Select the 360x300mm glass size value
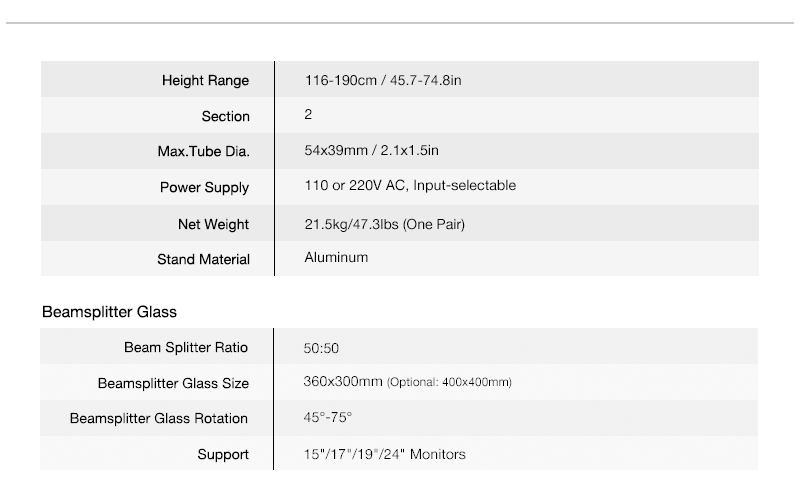The width and height of the screenshot is (800, 495). pos(342,382)
